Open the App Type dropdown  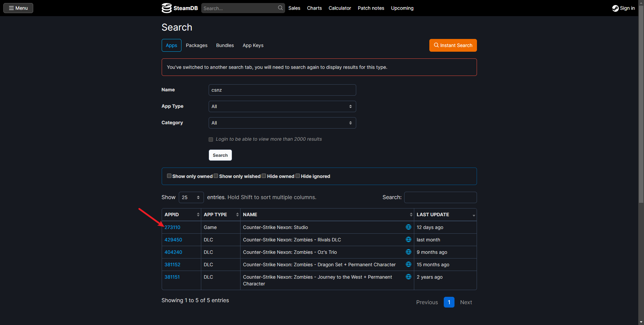(x=282, y=106)
